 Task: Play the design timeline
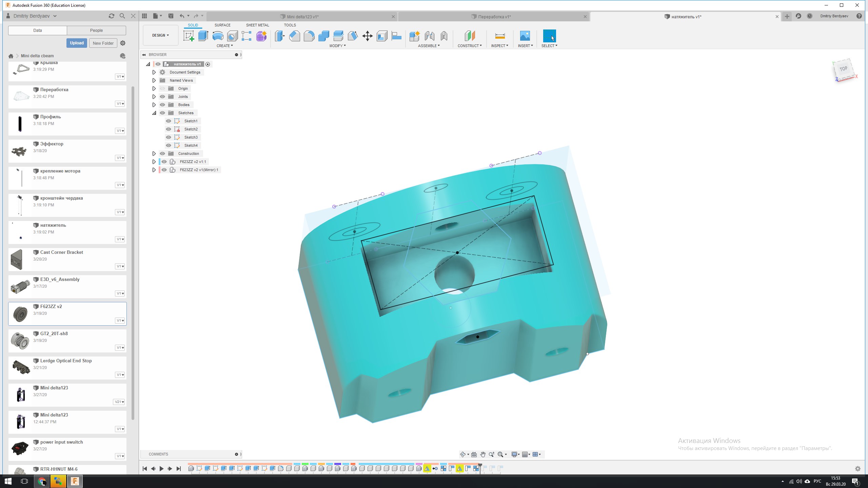point(161,469)
